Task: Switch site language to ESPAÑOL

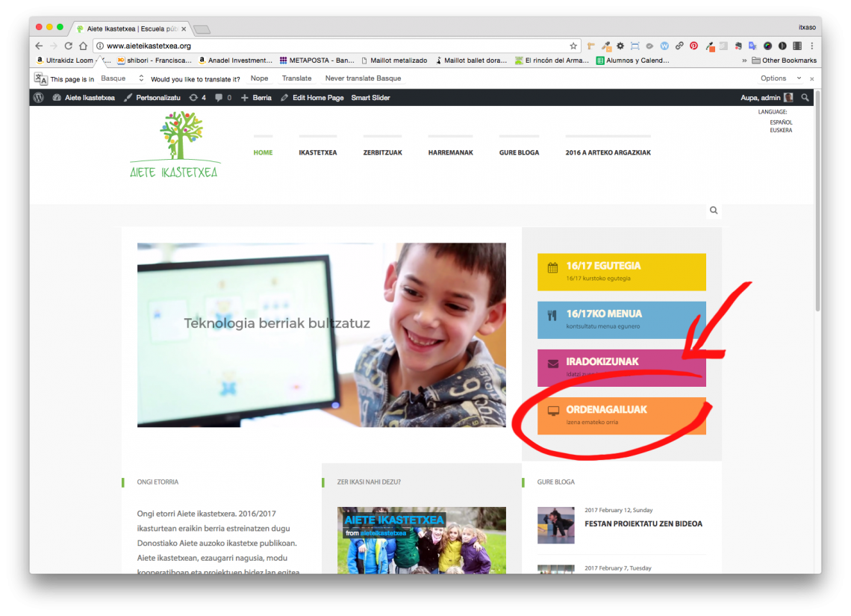Action: tap(781, 122)
